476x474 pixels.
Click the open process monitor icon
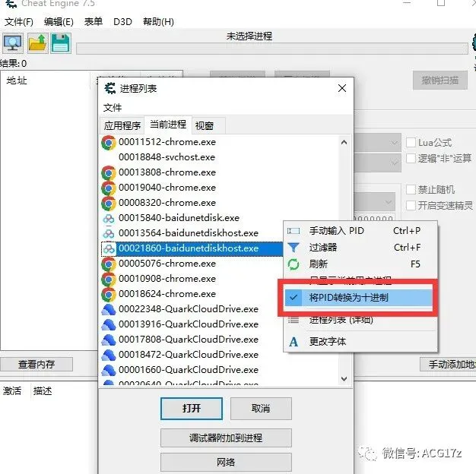coord(12,43)
